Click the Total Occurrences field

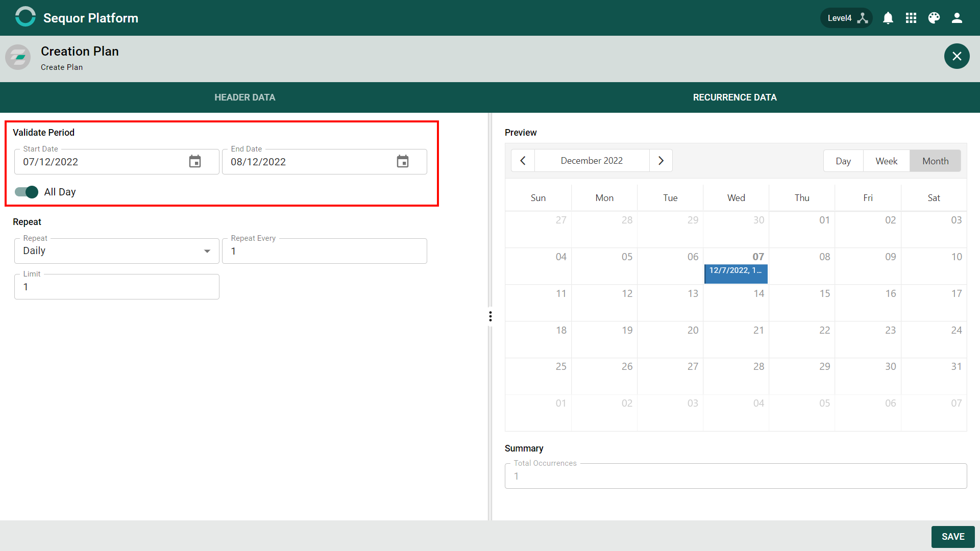click(x=736, y=476)
